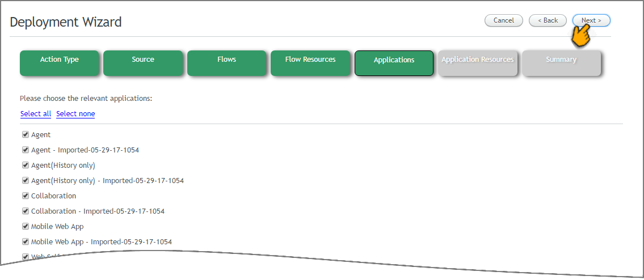Click the 'Collaboration' application label
This screenshot has height=280, width=644.
pos(54,196)
